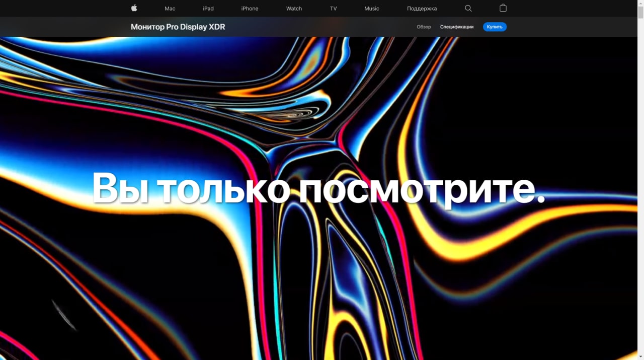This screenshot has width=644, height=360.
Task: Open the Music menu item
Action: [x=372, y=9]
